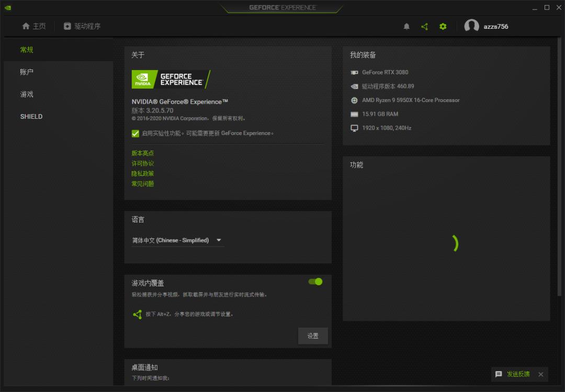
Task: Click the NVIDIA logo in the title bar
Action: (x=7, y=8)
